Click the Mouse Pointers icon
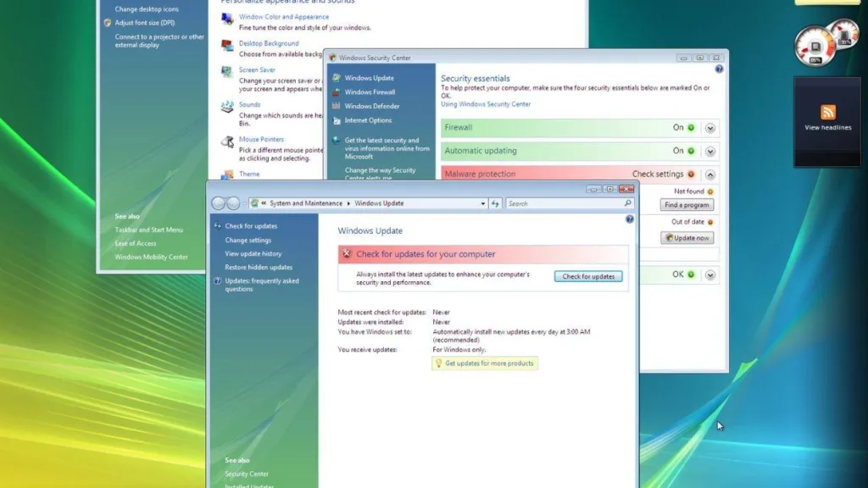 tap(227, 142)
